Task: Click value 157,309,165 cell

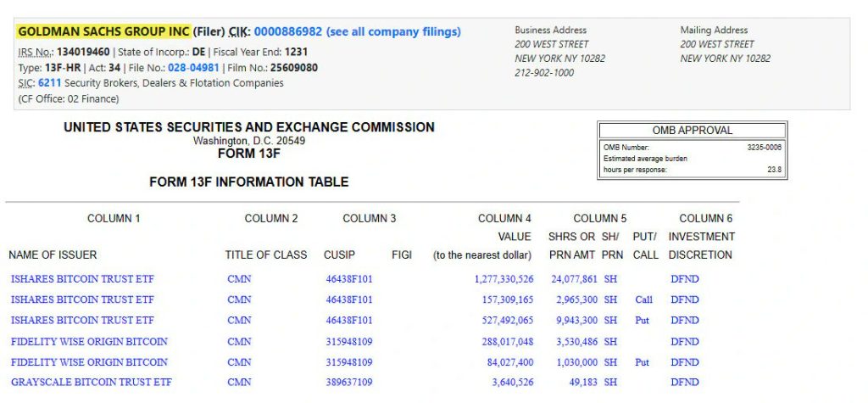Action: [x=508, y=299]
